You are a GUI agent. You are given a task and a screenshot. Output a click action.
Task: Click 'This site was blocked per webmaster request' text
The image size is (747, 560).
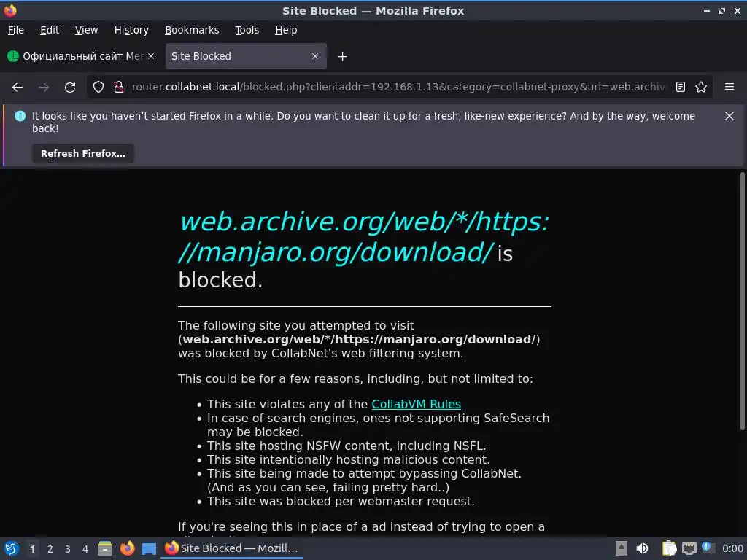pos(341,502)
